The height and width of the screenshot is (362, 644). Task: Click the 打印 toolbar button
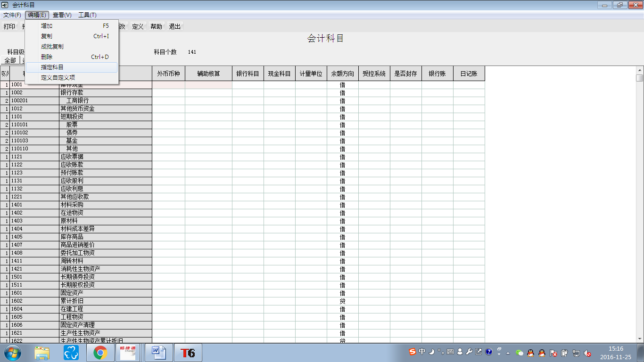coord(9,26)
